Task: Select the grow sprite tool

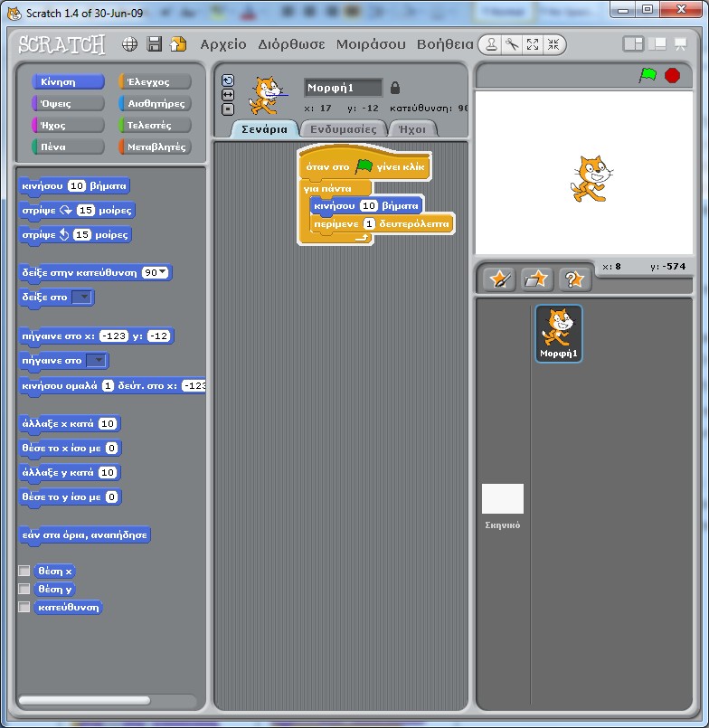Action: [x=533, y=44]
